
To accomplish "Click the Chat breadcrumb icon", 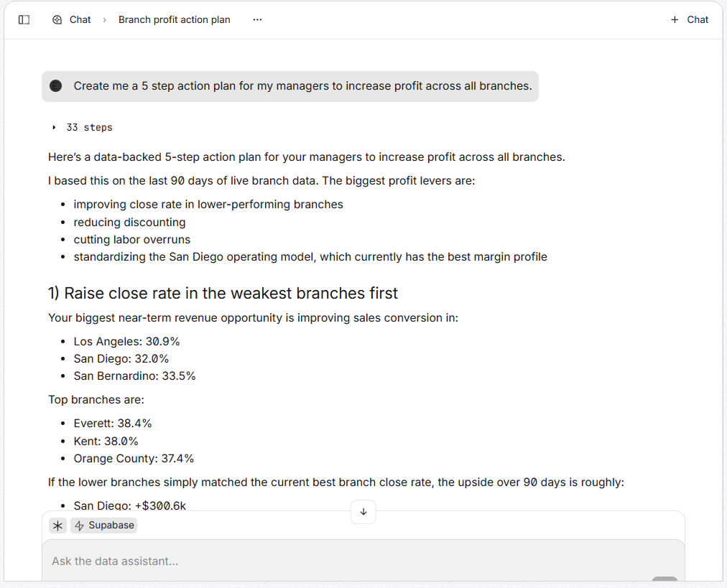I will coord(57,20).
